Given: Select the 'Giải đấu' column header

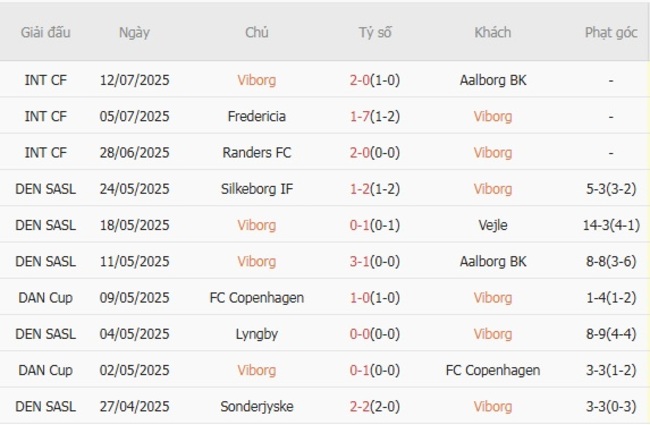Looking at the screenshot, I should click(x=45, y=32).
